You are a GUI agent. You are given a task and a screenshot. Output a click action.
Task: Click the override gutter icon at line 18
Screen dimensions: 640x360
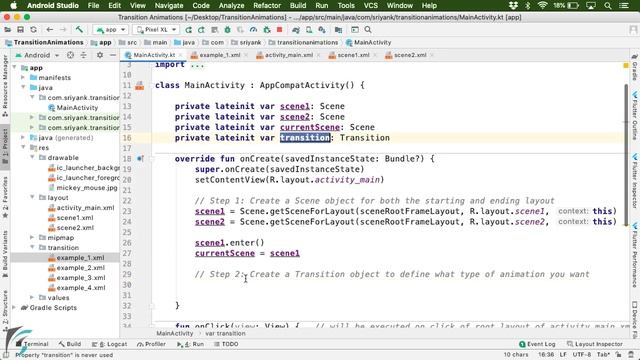[140, 158]
